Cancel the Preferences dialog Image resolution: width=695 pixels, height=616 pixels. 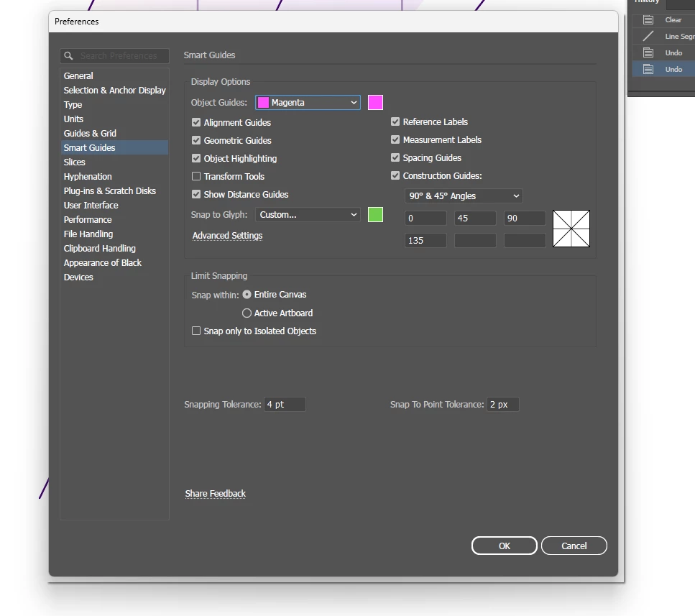[574, 546]
